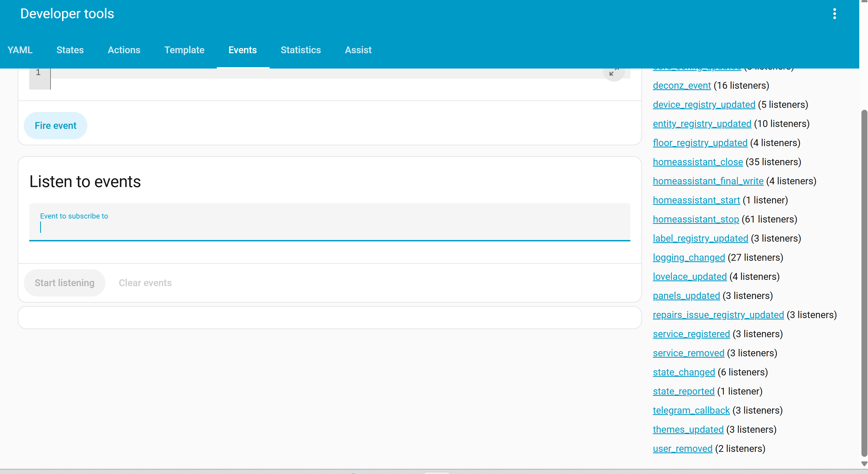
Task: Select the Template tab
Action: point(184,50)
